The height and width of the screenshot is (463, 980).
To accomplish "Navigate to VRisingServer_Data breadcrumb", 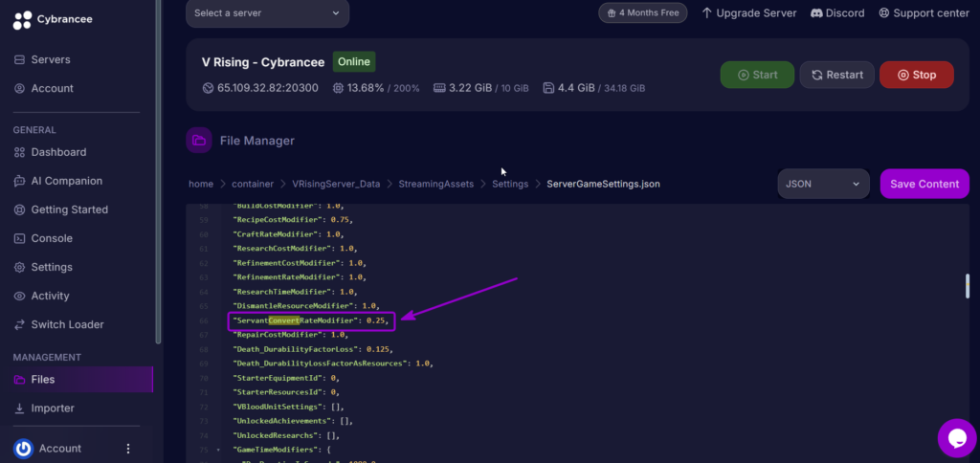I will point(336,185).
